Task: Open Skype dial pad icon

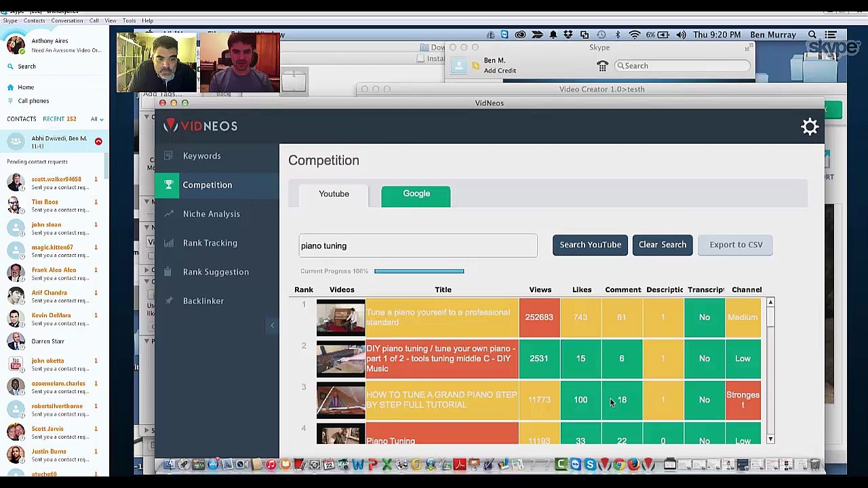Action: (x=602, y=66)
